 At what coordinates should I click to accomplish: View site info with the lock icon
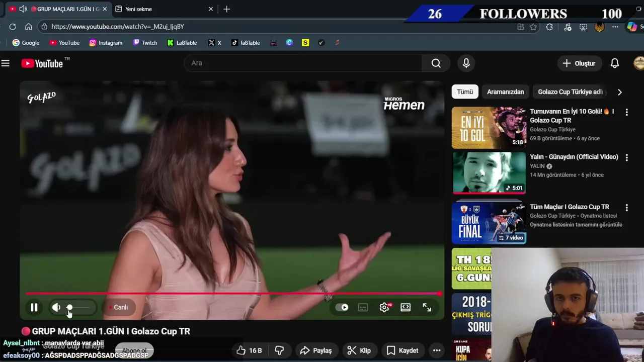(x=44, y=27)
